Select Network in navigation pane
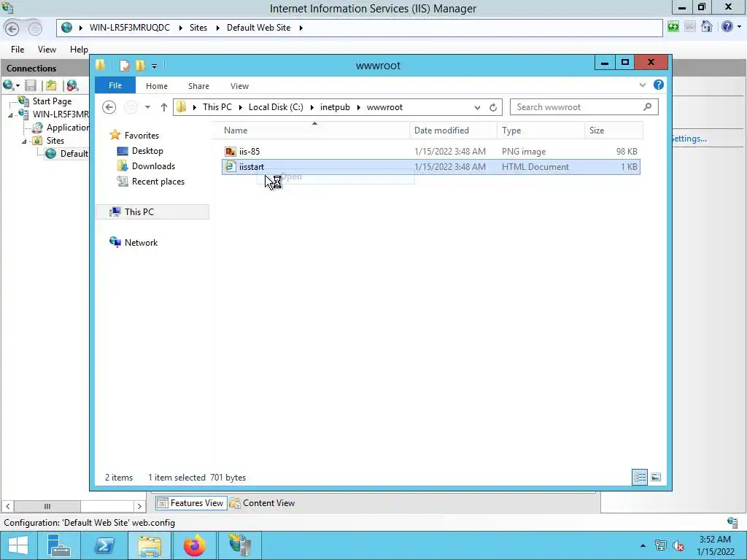The height and width of the screenshot is (560, 747). tap(141, 242)
